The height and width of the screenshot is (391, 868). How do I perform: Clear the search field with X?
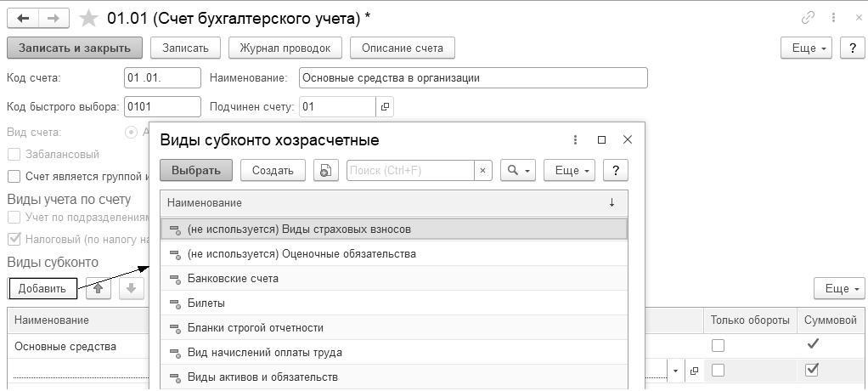(x=482, y=171)
